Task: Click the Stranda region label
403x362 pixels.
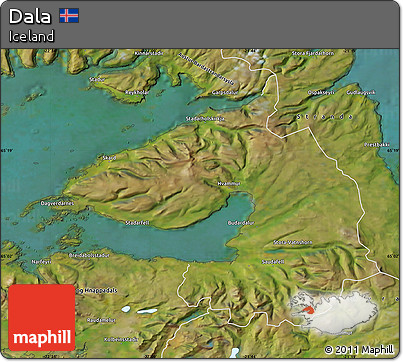Action: click(325, 117)
